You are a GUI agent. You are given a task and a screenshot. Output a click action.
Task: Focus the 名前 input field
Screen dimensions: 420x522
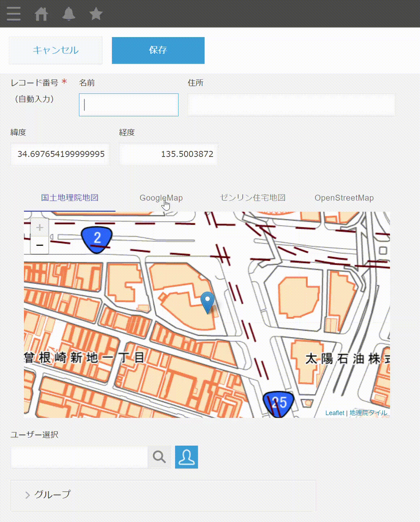point(129,105)
